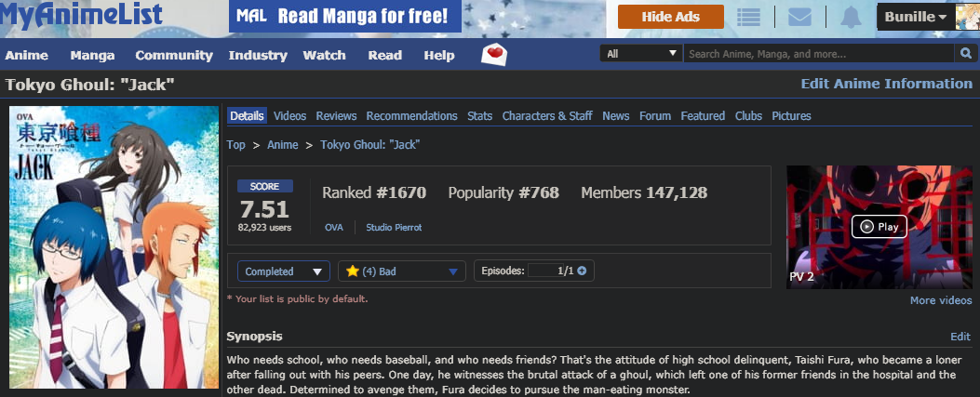
Task: Play the PV 2 video
Action: click(x=879, y=227)
